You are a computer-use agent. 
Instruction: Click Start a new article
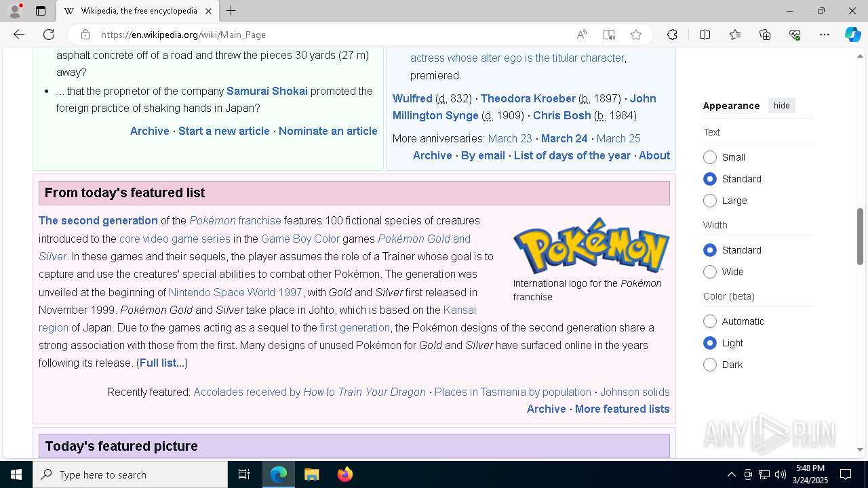pyautogui.click(x=224, y=131)
